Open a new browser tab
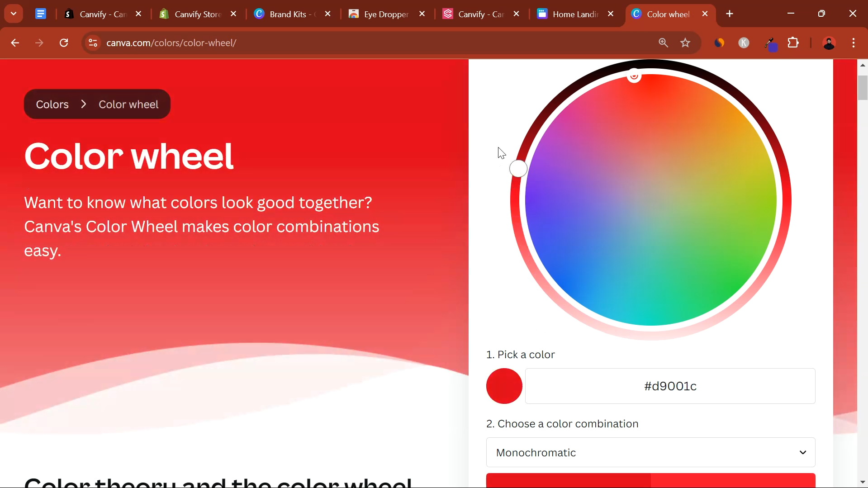This screenshot has width=868, height=488. click(x=730, y=14)
